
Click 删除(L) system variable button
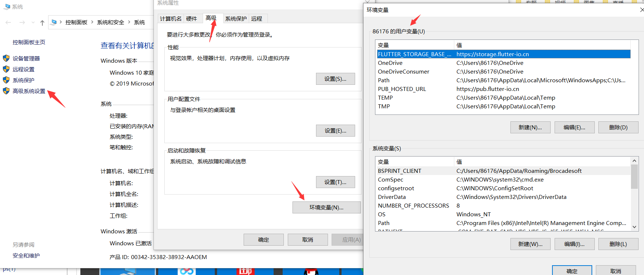(x=618, y=244)
